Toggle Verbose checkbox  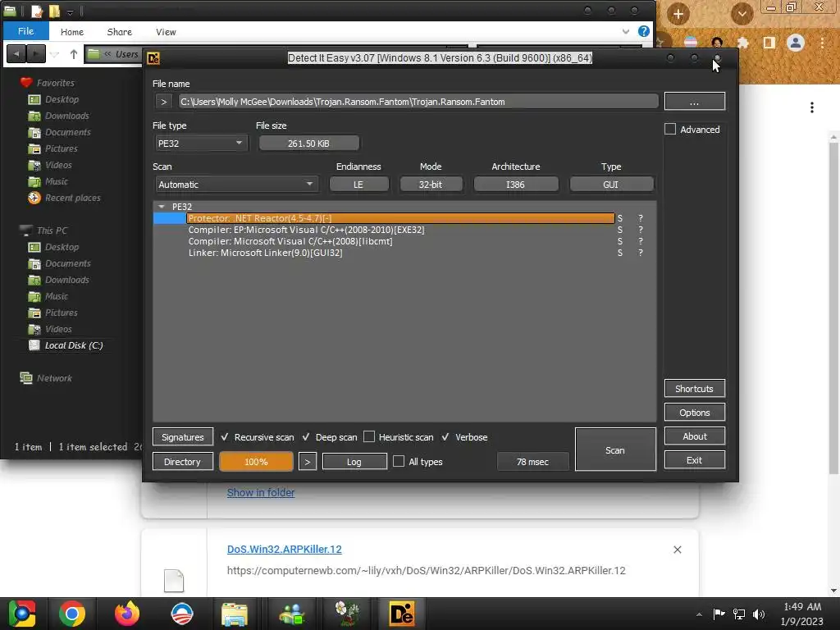click(445, 437)
